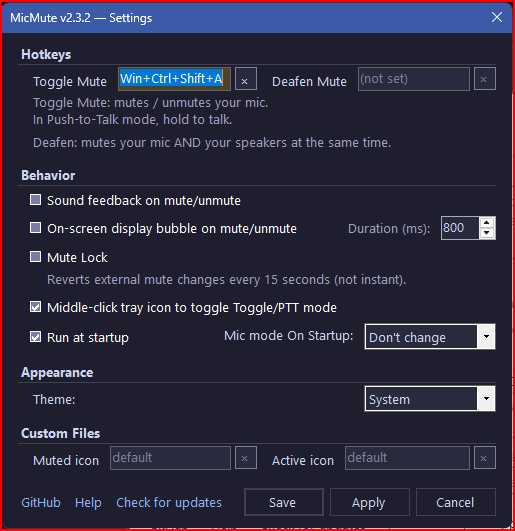Viewport: 515px width, 531px height.
Task: Click the 'Reverts external mute changes' description
Action: tap(226, 280)
